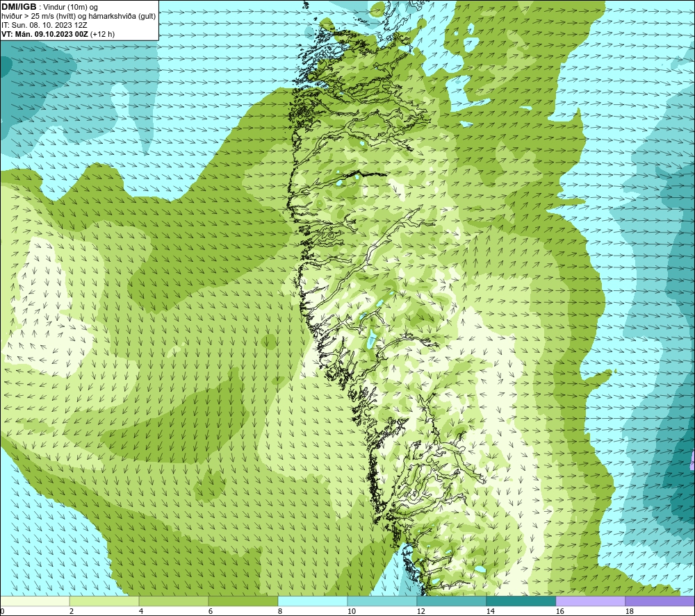
Task: Click the '10' scale label
Action: [x=352, y=612]
